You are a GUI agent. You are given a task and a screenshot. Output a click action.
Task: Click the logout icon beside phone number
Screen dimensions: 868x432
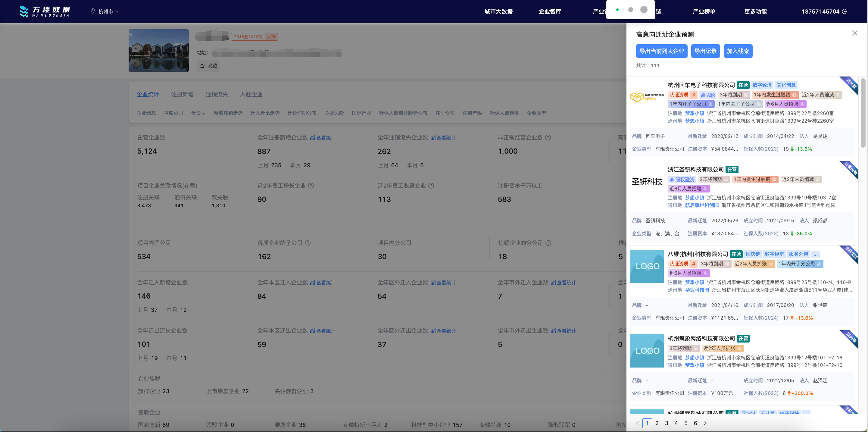(x=845, y=11)
